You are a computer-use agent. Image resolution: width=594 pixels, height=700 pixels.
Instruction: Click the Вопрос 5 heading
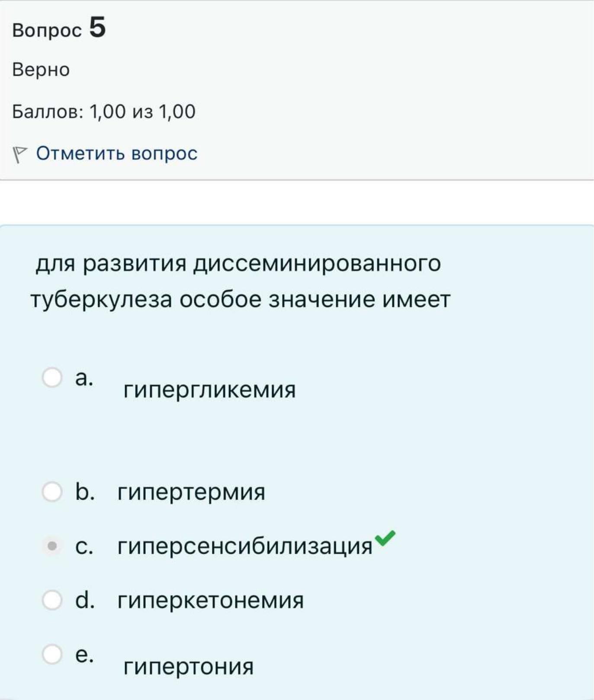coord(59,28)
